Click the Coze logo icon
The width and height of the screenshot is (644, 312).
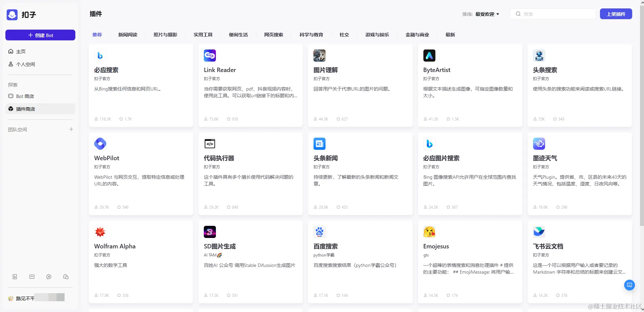(x=12, y=14)
